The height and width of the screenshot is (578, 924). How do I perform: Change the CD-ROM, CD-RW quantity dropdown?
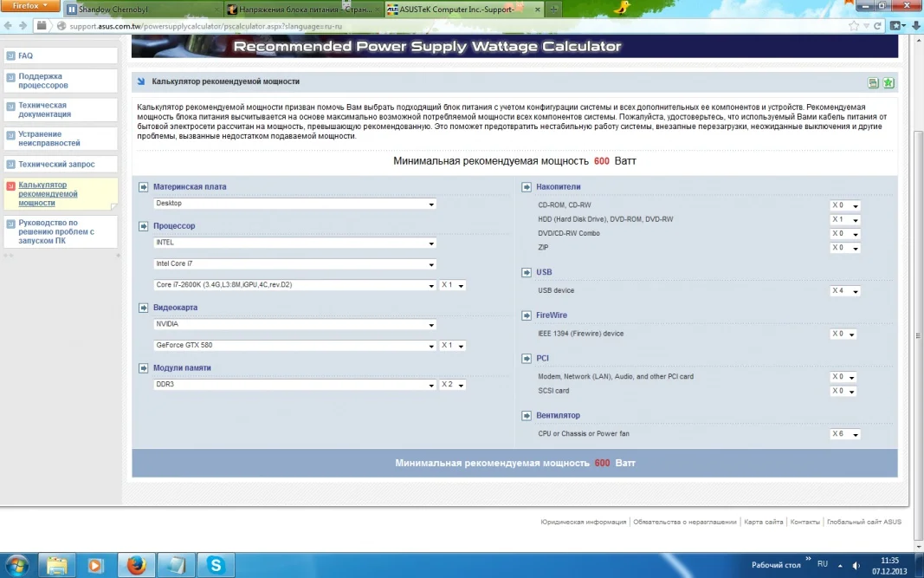(845, 205)
